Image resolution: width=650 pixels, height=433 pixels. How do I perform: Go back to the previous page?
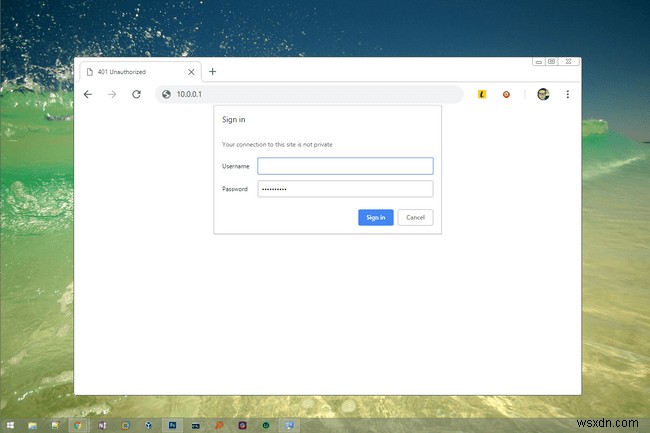tap(88, 94)
